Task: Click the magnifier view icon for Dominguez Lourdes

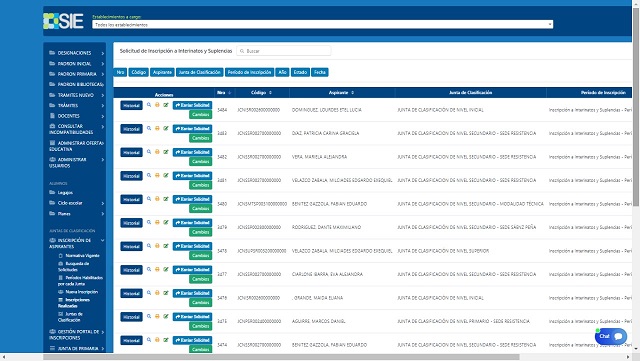Action: click(x=149, y=105)
